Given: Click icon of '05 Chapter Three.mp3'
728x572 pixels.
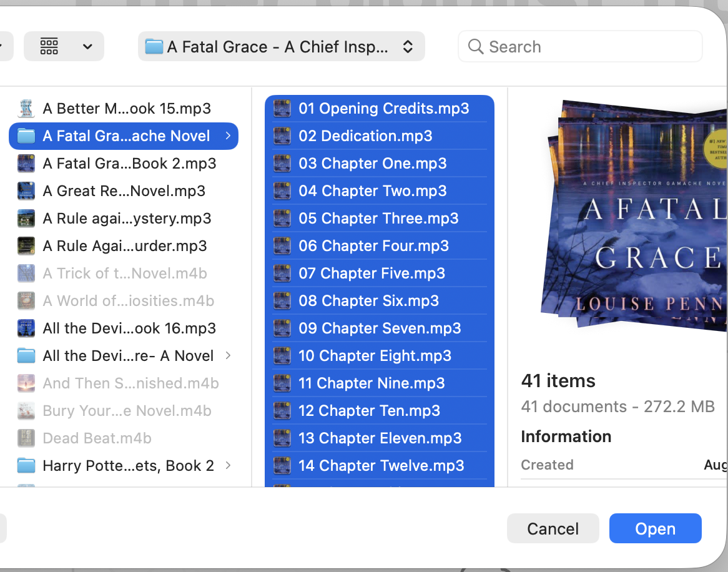Looking at the screenshot, I should pos(282,218).
